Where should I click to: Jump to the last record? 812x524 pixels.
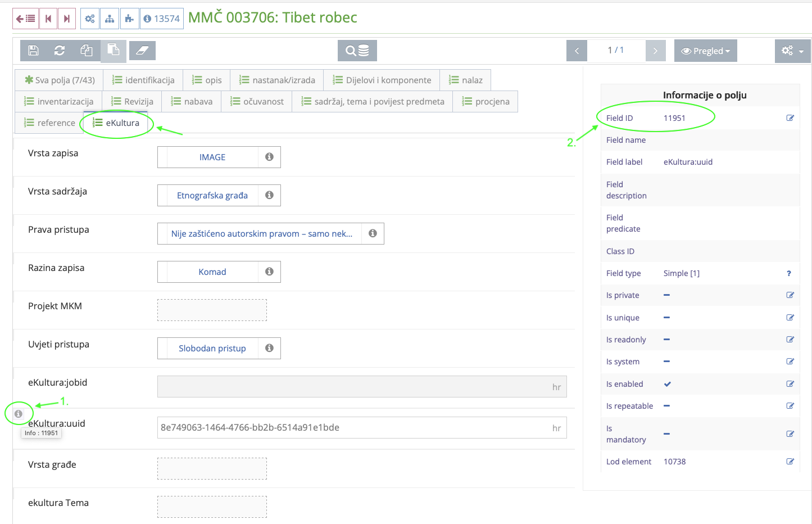click(x=67, y=18)
